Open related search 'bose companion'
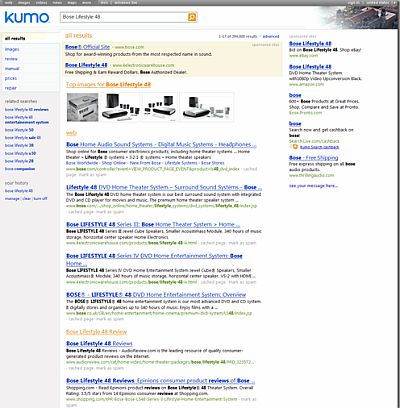Screen dimensions: 400x408 coord(20,169)
